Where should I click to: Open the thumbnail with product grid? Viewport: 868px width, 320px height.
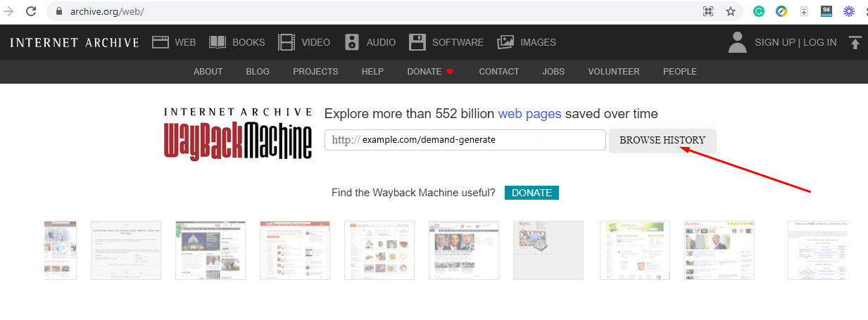tap(379, 250)
